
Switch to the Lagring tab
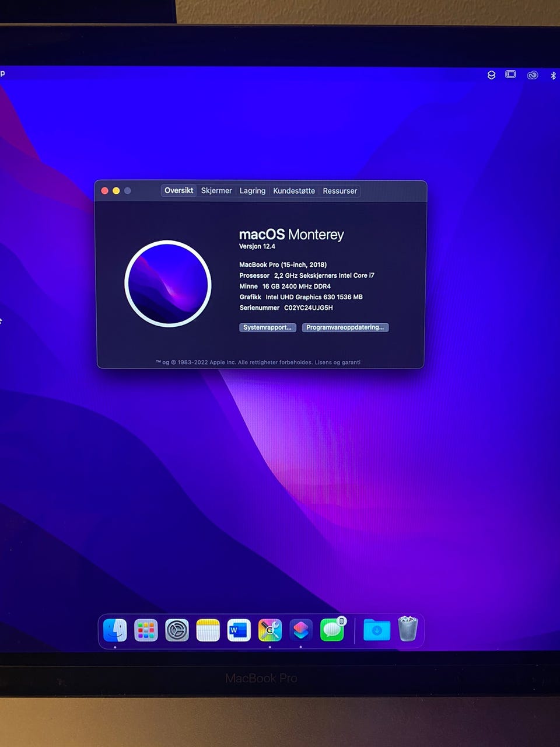pyautogui.click(x=253, y=191)
